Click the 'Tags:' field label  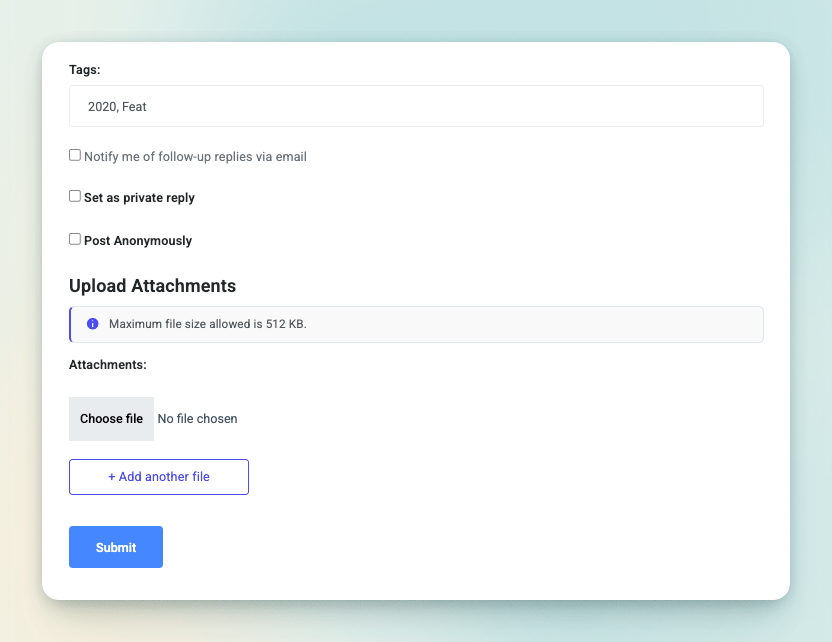pyautogui.click(x=85, y=70)
